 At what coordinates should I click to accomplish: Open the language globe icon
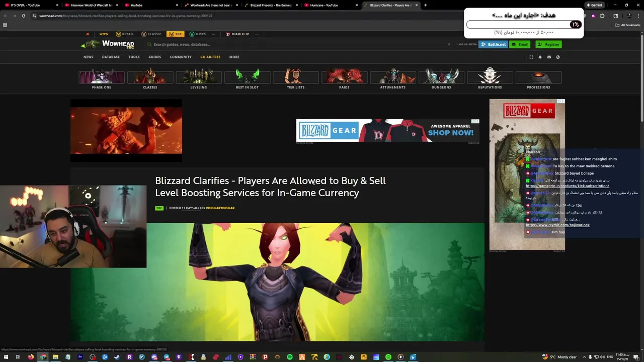[557, 57]
